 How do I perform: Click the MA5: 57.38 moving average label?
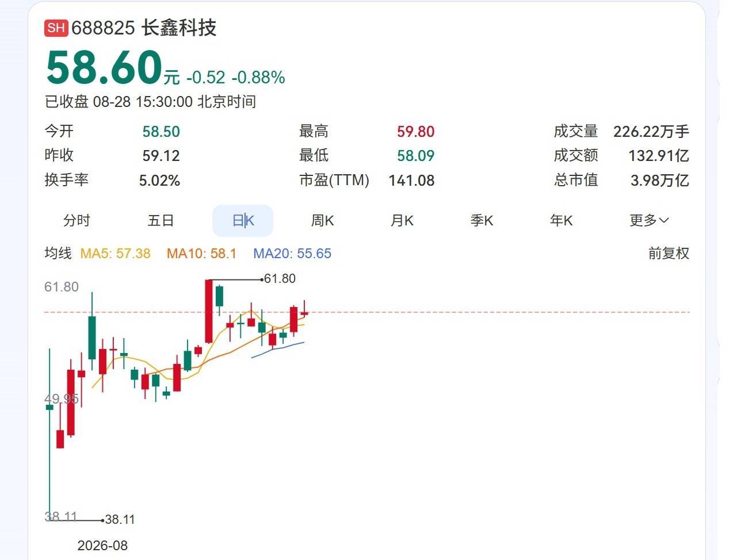point(115,254)
